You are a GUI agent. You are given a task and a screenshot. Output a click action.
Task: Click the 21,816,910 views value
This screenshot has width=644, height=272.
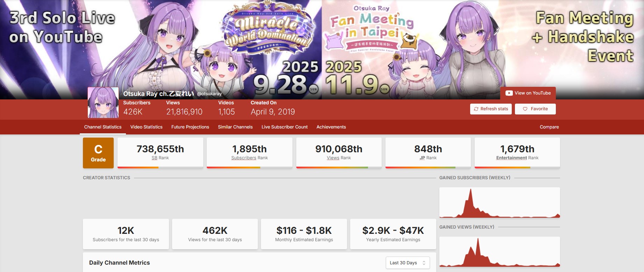pos(184,112)
